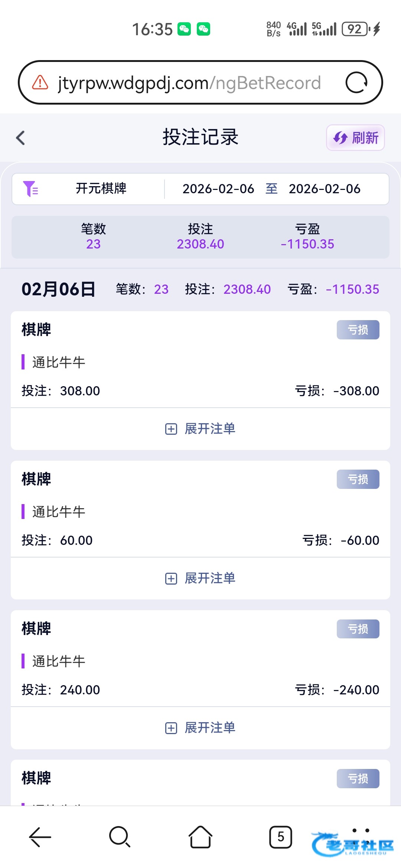401x868 pixels.
Task: Expand 展开注单 for the 240.00 bet
Action: (200, 728)
